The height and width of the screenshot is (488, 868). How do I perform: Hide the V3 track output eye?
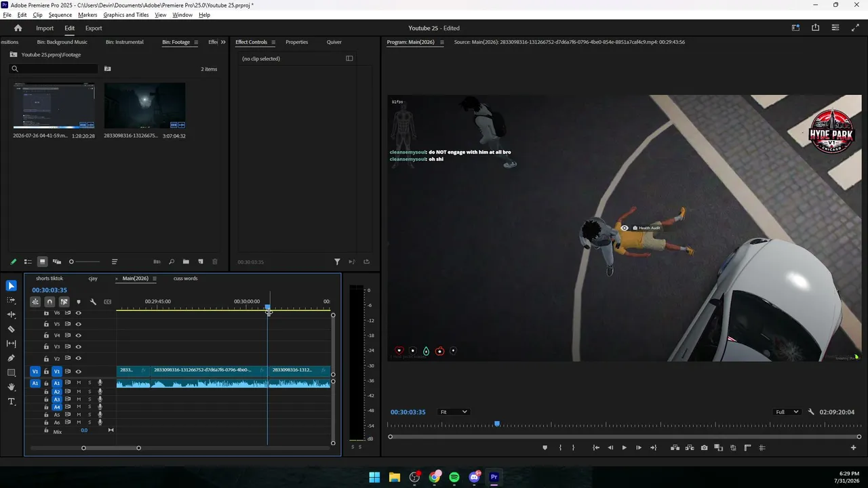coord(78,347)
